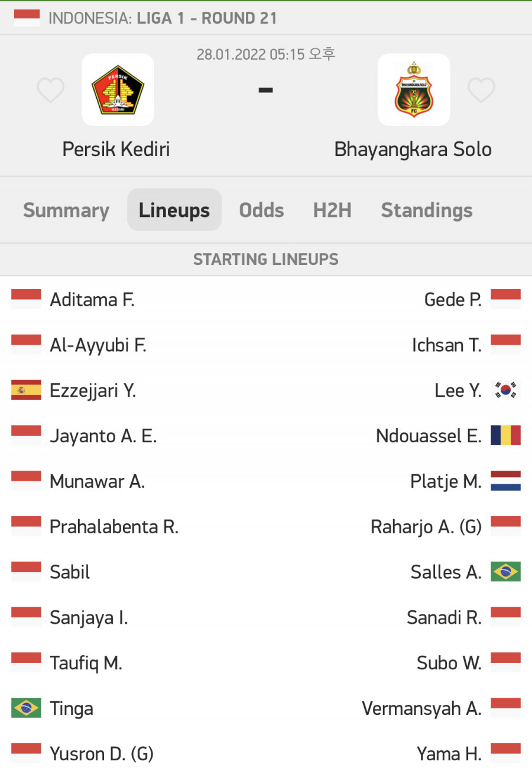The image size is (532, 774).
Task: Open Bhayangkara Solo team logo
Action: tap(414, 90)
